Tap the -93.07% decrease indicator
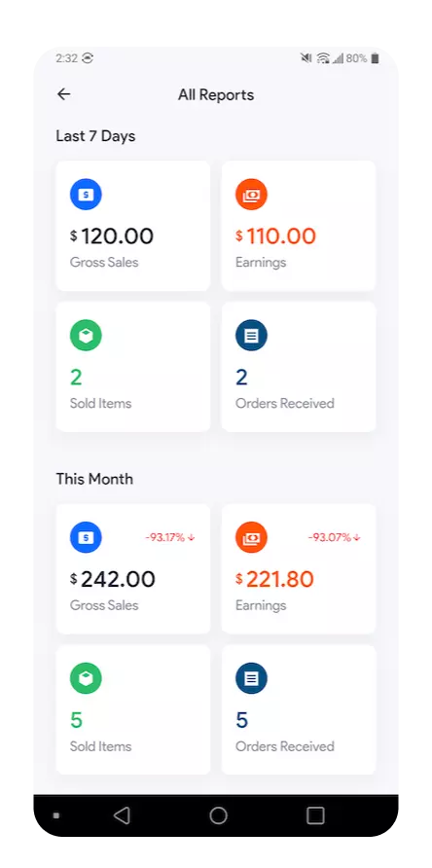This screenshot has height=868, width=432. click(335, 537)
